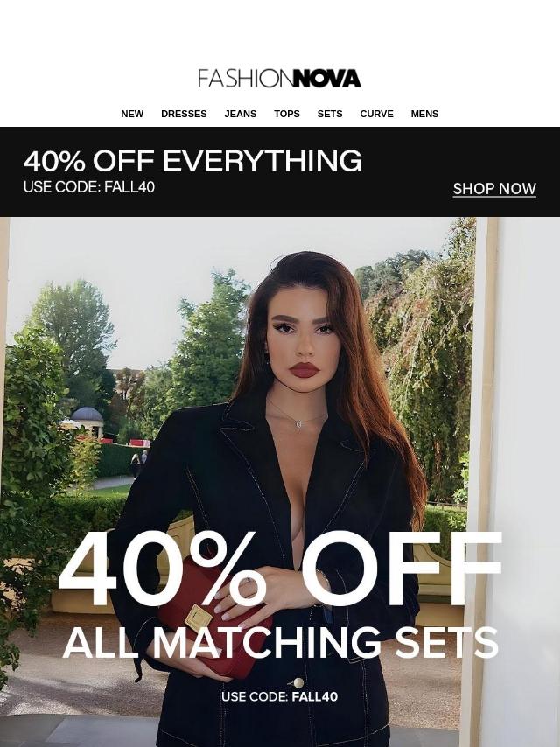Click the 40% OFF EVERYTHING headline
Image resolution: width=560 pixels, height=747 pixels.
click(192, 161)
